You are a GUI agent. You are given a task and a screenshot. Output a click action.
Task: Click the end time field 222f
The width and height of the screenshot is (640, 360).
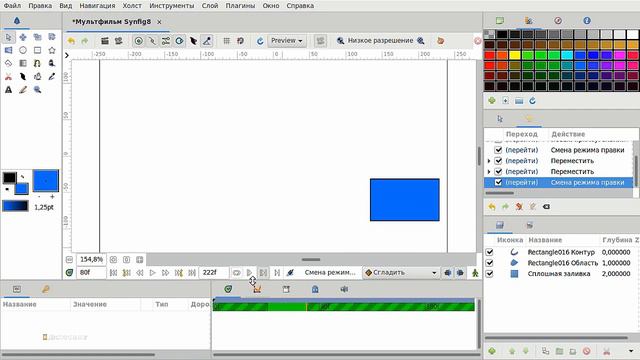(213, 273)
